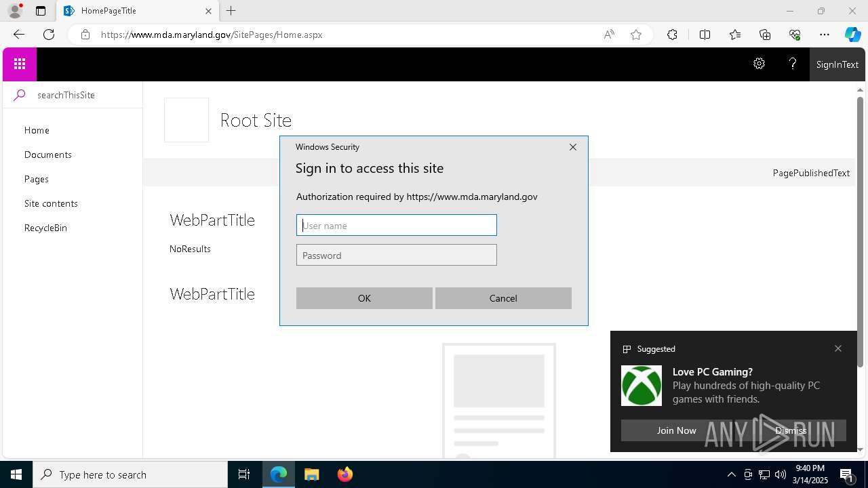The width and height of the screenshot is (868, 488).
Task: Click the Windows taskbar search box
Action: pyautogui.click(x=130, y=474)
